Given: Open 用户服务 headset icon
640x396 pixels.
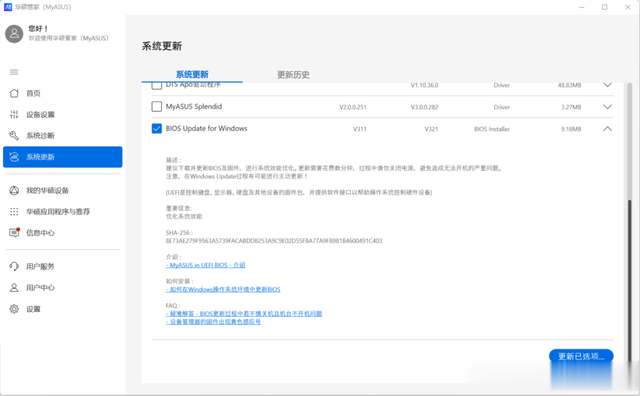Looking at the screenshot, I should tap(14, 266).
